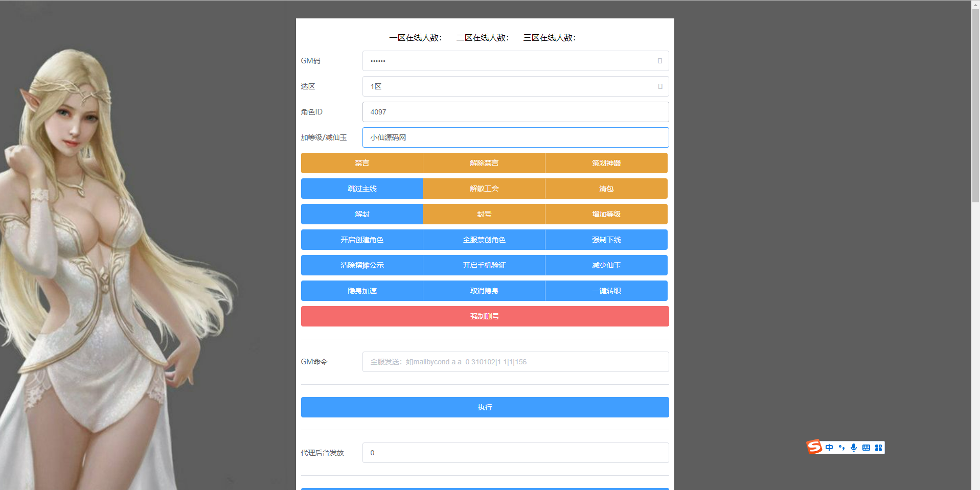Viewport: 980px width, 490px height.
Task: Click the 取消隐身 button
Action: [484, 291]
